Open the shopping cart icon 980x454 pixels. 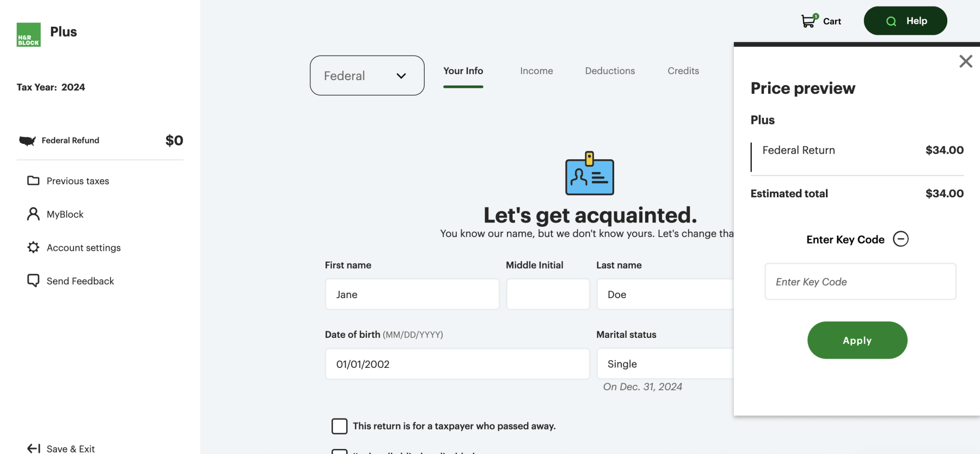tap(809, 21)
